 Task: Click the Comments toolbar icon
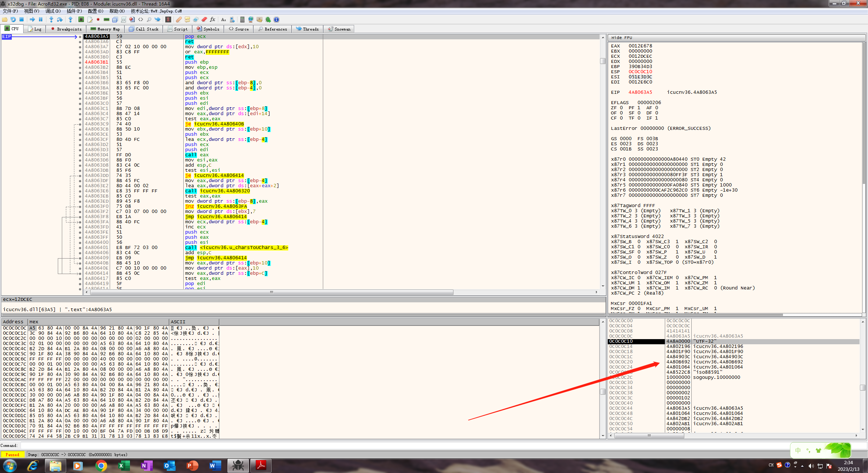click(187, 19)
